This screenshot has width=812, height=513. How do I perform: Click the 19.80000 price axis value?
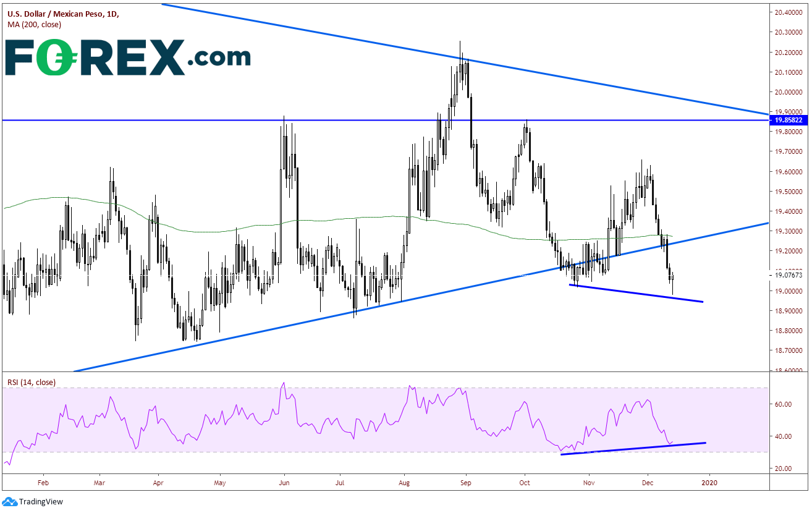788,132
